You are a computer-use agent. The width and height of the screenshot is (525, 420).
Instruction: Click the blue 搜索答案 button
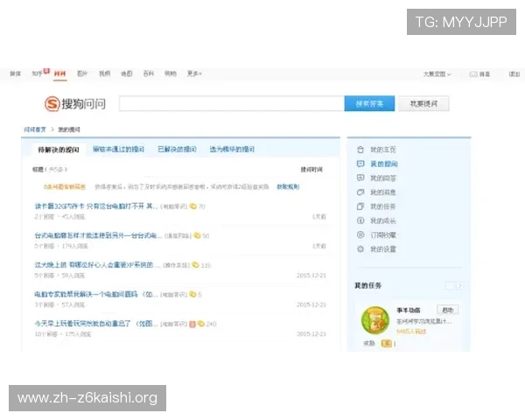[369, 103]
